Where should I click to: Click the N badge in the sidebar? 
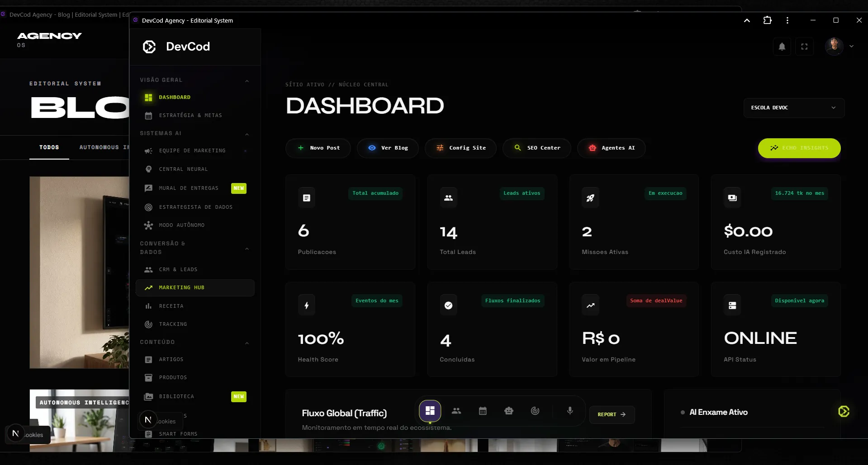click(x=148, y=420)
